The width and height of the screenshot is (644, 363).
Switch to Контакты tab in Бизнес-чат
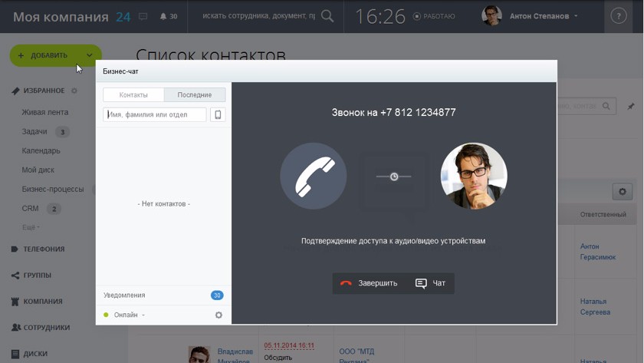click(x=133, y=95)
